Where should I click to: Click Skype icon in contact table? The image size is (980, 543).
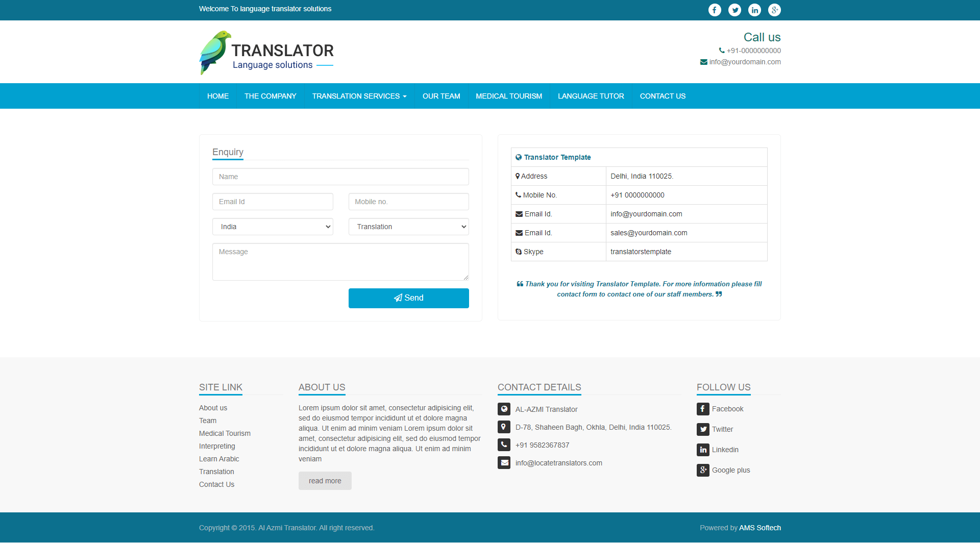(x=519, y=252)
